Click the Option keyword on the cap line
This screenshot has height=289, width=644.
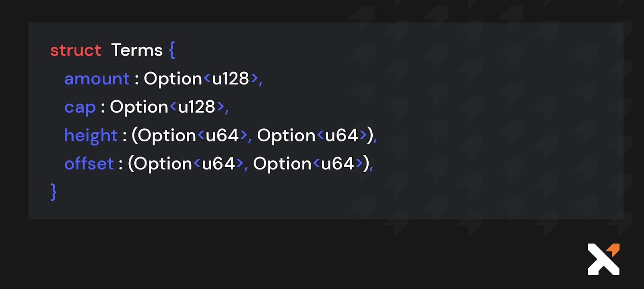(139, 107)
